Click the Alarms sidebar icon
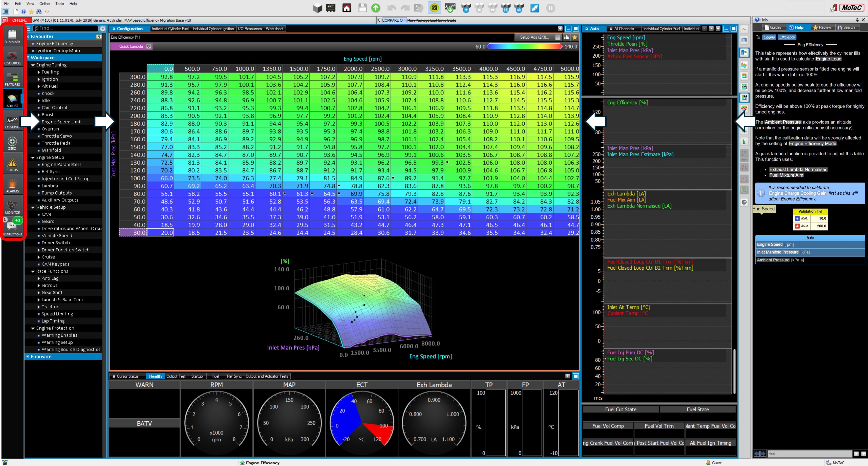Image resolution: width=868 pixels, height=466 pixels. point(12,186)
